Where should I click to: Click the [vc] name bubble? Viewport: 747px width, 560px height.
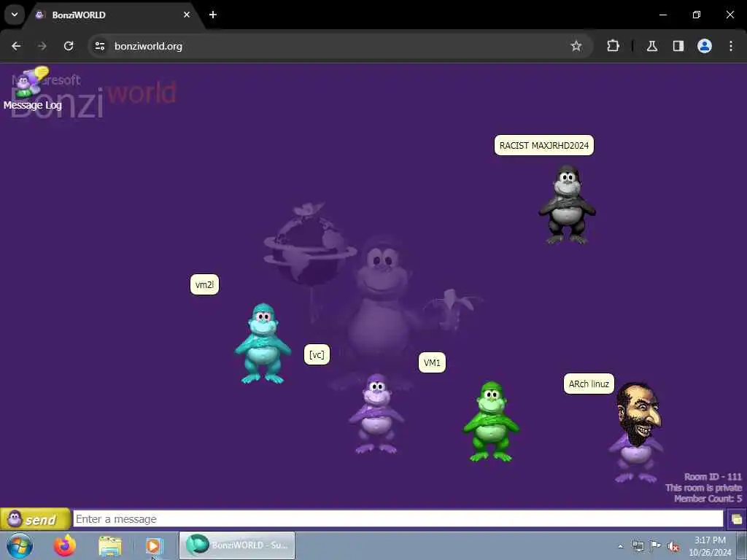point(317,355)
